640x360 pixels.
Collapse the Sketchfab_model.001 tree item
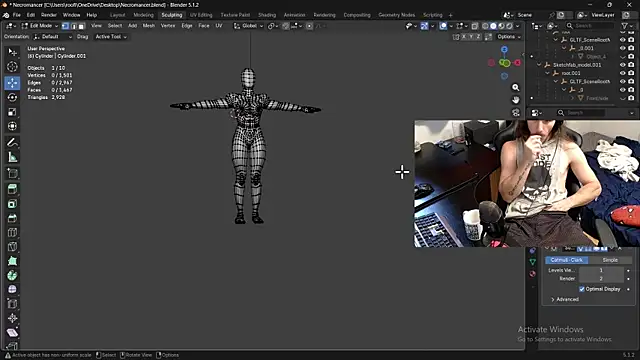point(539,65)
